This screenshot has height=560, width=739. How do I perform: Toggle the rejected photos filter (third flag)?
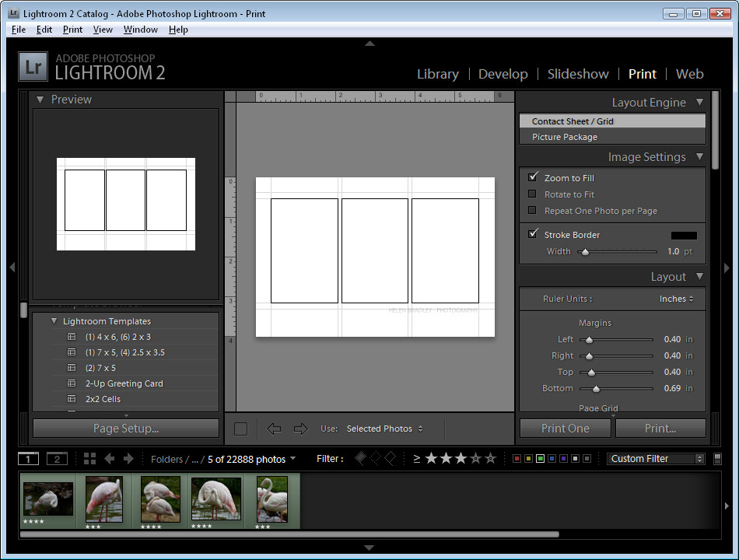(391, 458)
